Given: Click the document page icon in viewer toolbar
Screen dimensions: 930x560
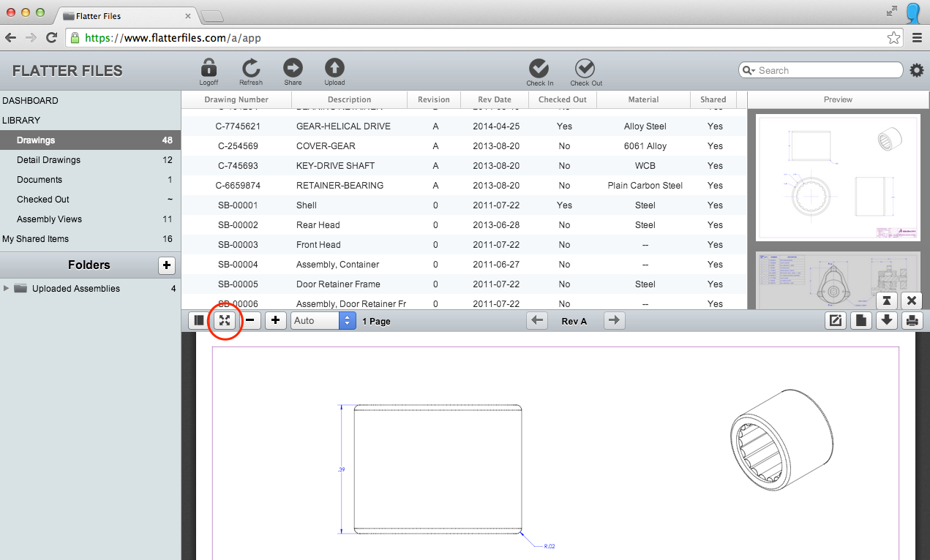Looking at the screenshot, I should [x=861, y=320].
